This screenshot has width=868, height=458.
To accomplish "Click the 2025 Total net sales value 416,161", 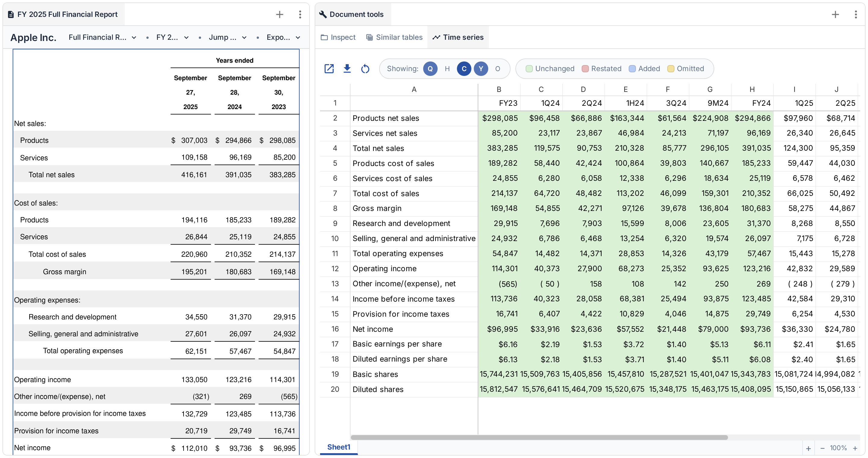I will [194, 175].
